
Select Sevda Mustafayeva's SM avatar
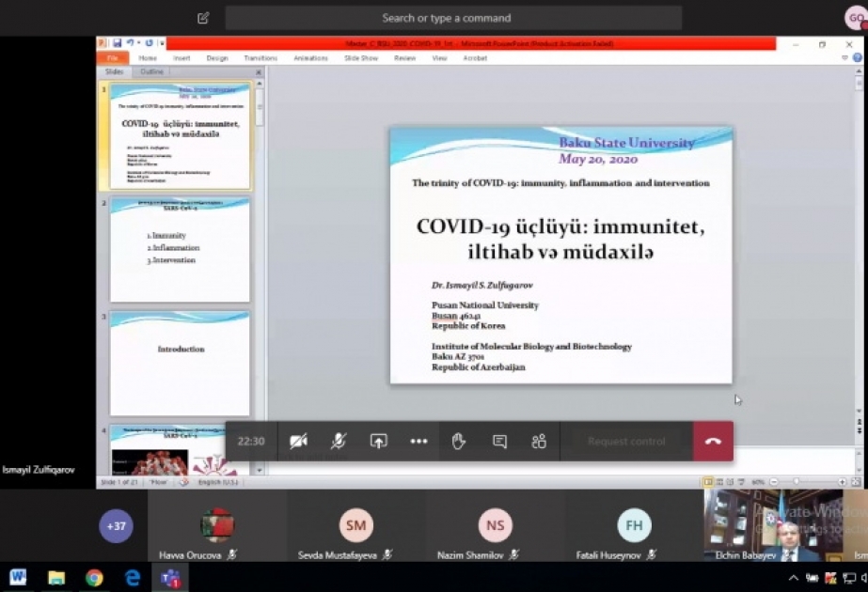tap(356, 524)
